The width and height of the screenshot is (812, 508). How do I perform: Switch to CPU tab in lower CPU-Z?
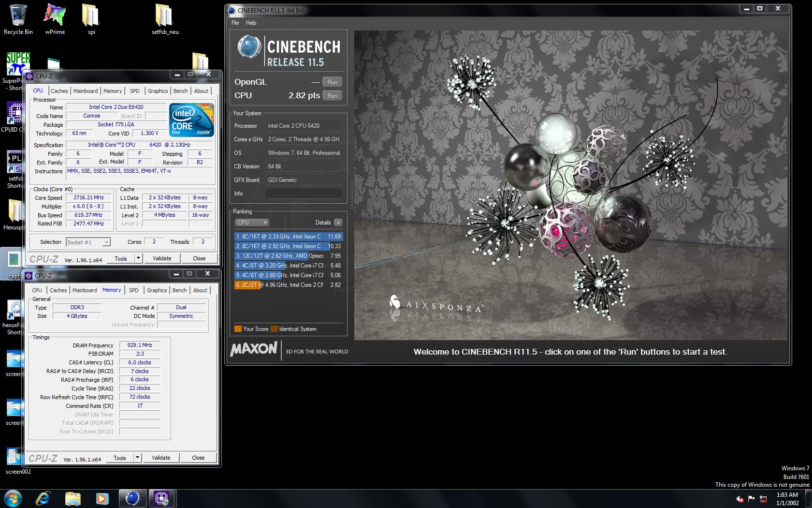[x=37, y=290]
